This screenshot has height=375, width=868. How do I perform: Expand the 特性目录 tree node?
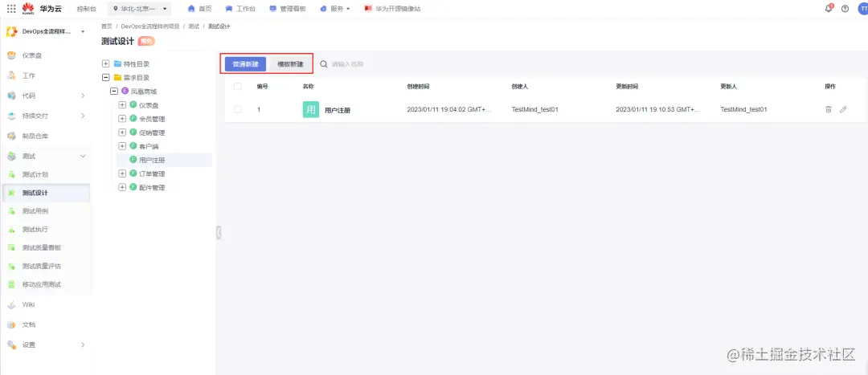pos(106,63)
